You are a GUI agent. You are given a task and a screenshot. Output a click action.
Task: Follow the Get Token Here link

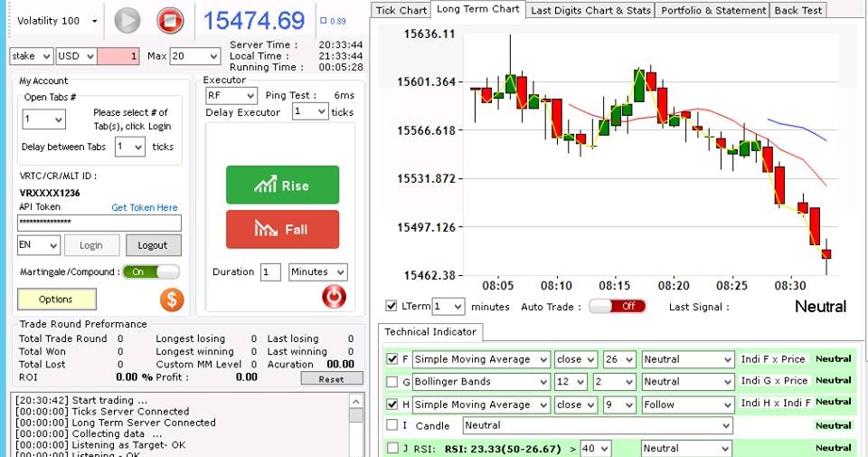pyautogui.click(x=145, y=207)
